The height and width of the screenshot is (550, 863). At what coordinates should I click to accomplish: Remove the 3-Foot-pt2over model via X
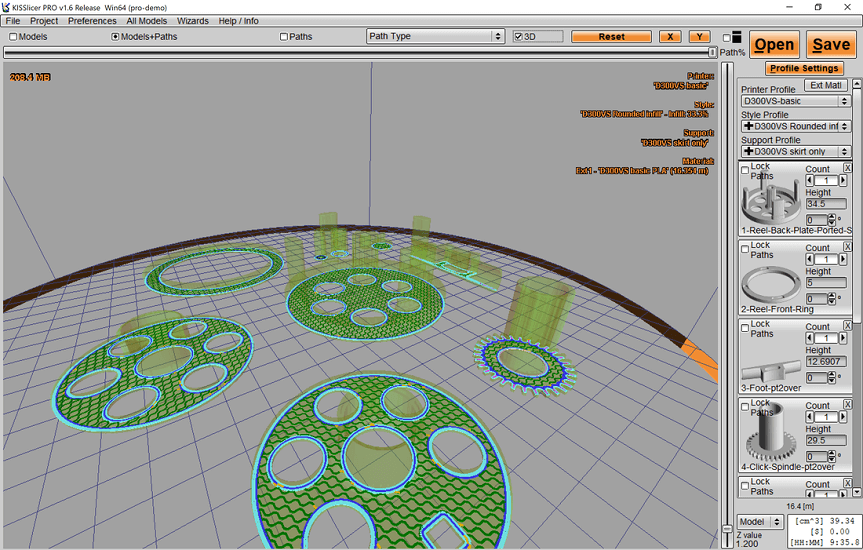848,325
